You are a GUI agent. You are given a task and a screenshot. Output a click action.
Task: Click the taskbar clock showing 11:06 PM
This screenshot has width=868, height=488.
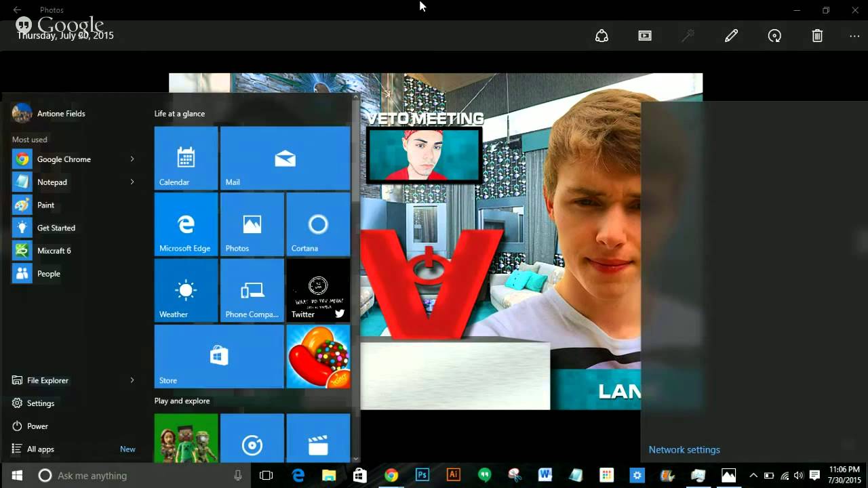844,475
